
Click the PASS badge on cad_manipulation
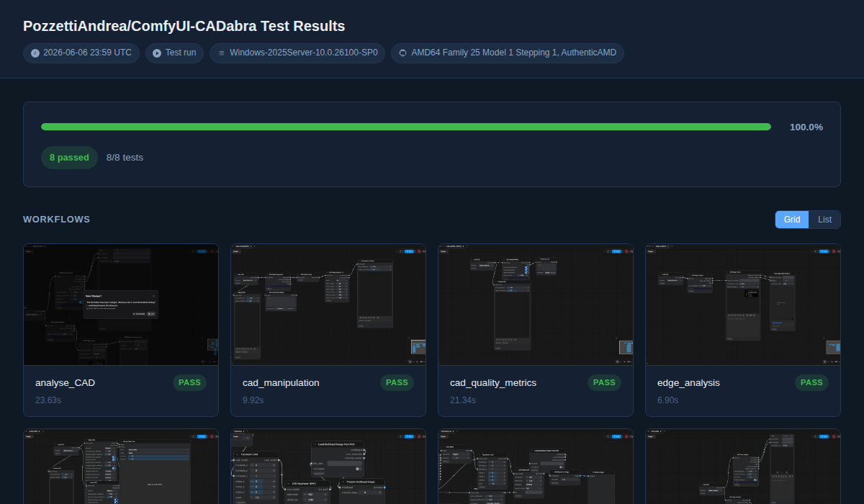tap(397, 383)
